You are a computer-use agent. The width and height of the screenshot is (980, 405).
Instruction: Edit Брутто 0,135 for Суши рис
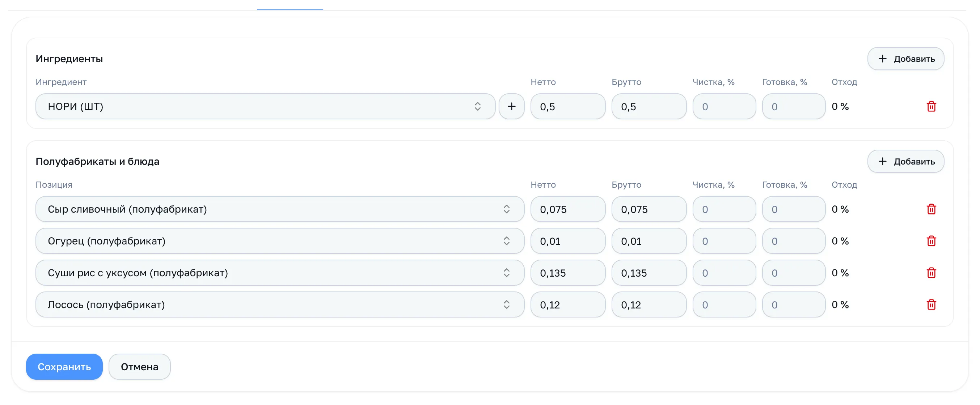coord(649,273)
